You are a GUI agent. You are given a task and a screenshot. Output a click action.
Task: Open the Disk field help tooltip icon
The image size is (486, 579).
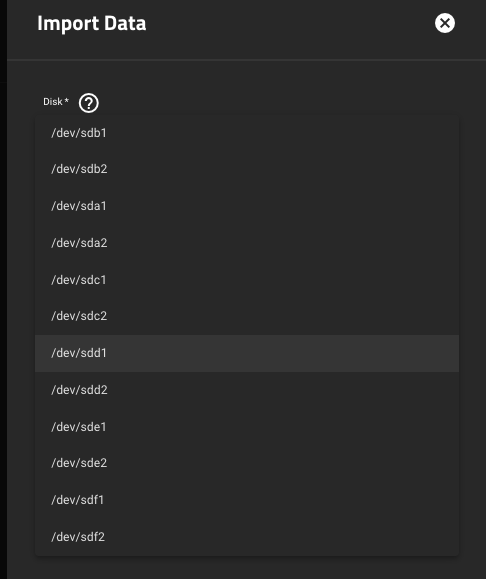point(89,103)
